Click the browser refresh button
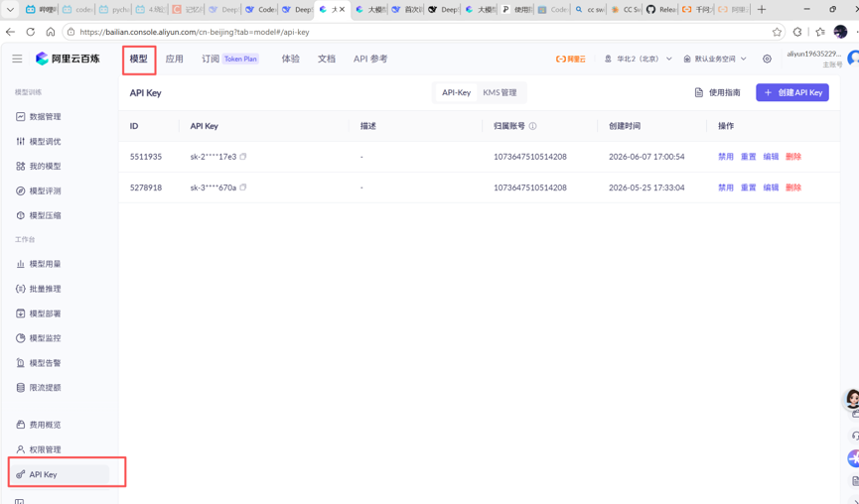Image resolution: width=859 pixels, height=504 pixels. coord(31,32)
